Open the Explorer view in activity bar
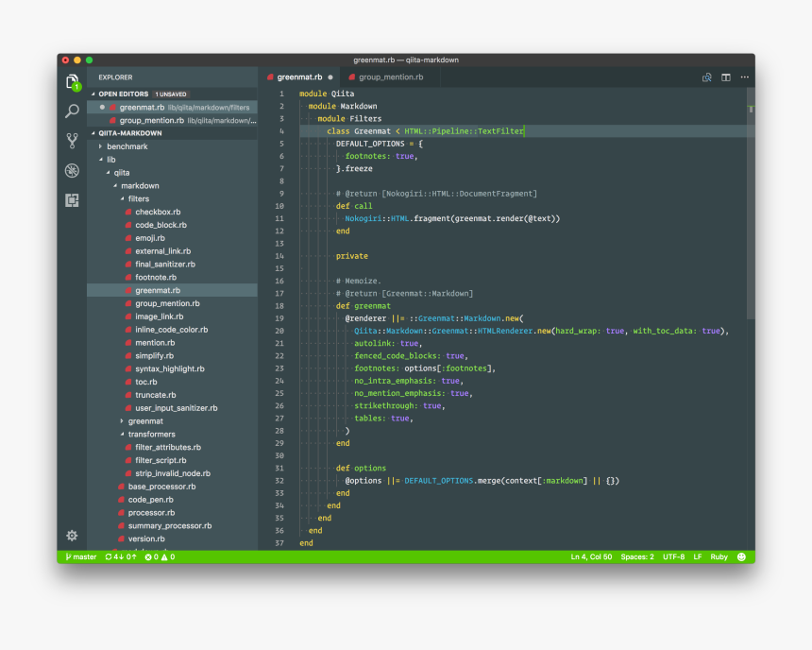The width and height of the screenshot is (812, 650). [x=73, y=82]
